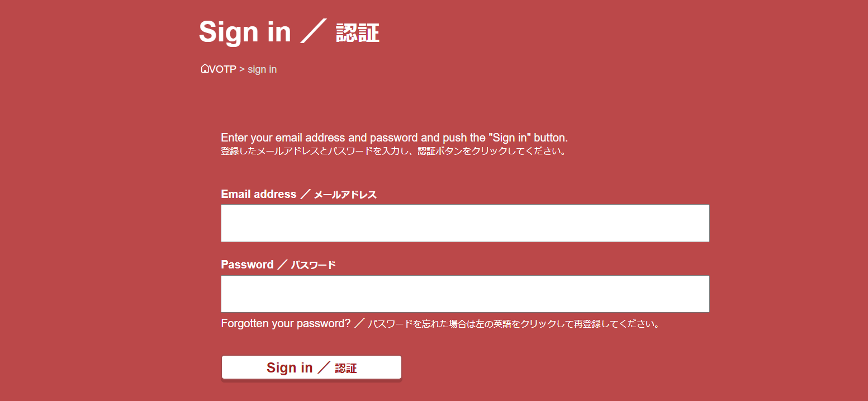Click the メールアドレス label text
The height and width of the screenshot is (401, 868).
(x=345, y=195)
